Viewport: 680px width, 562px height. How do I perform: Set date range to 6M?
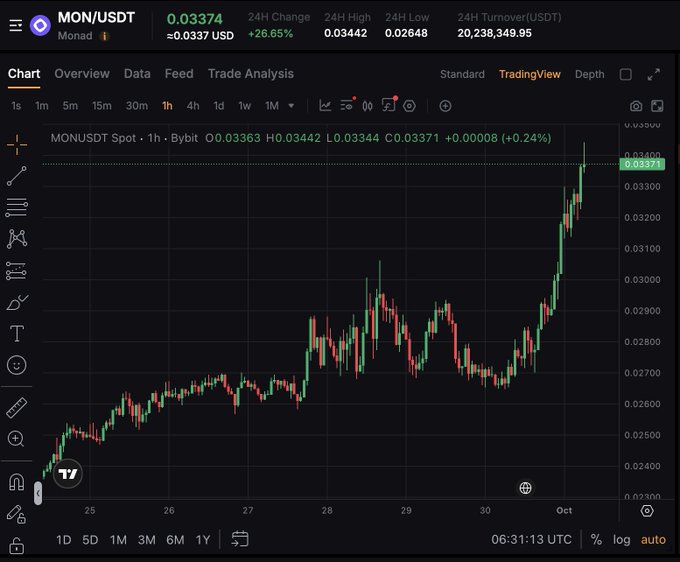[175, 540]
